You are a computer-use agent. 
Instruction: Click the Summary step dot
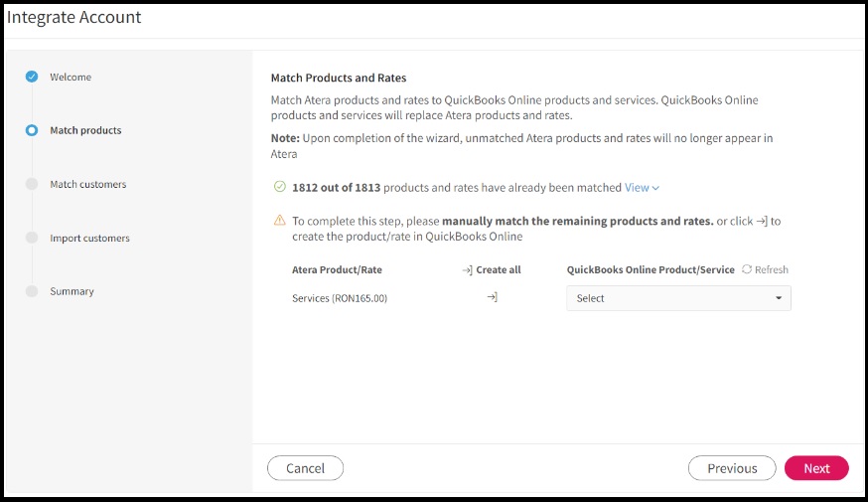[32, 291]
